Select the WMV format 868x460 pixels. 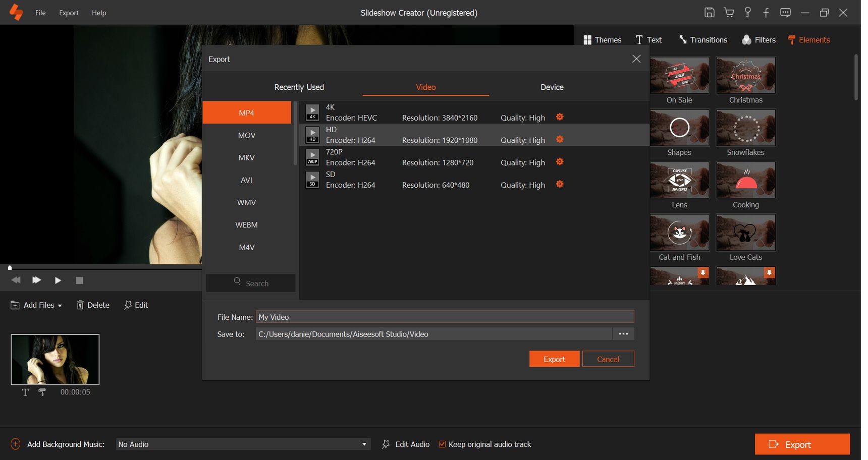click(247, 202)
